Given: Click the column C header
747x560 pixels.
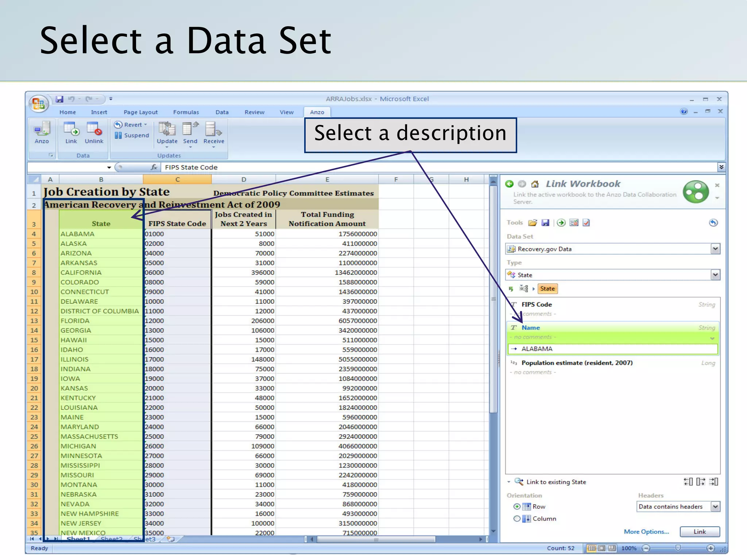Looking at the screenshot, I should (x=177, y=179).
